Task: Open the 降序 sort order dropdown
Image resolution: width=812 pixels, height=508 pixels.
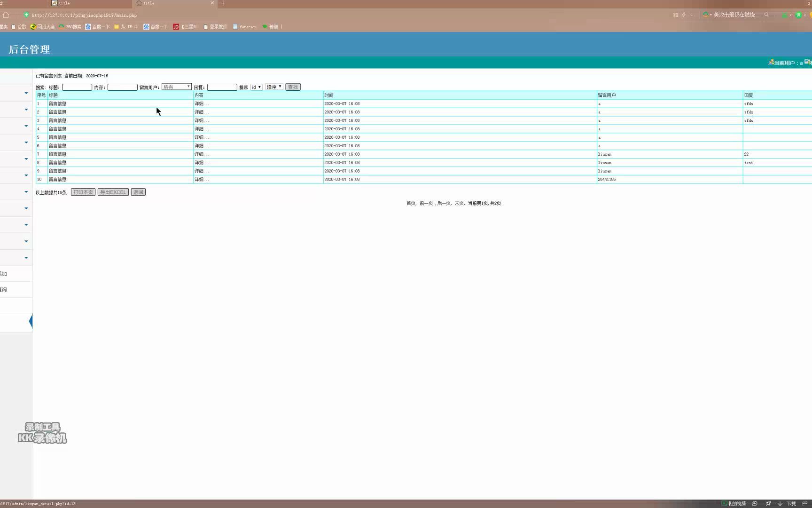Action: click(x=274, y=87)
